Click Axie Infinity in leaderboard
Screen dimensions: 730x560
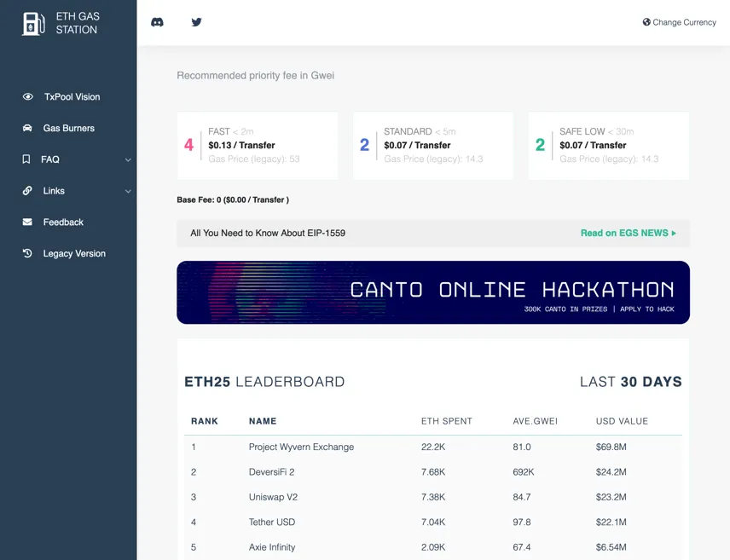[x=272, y=547]
